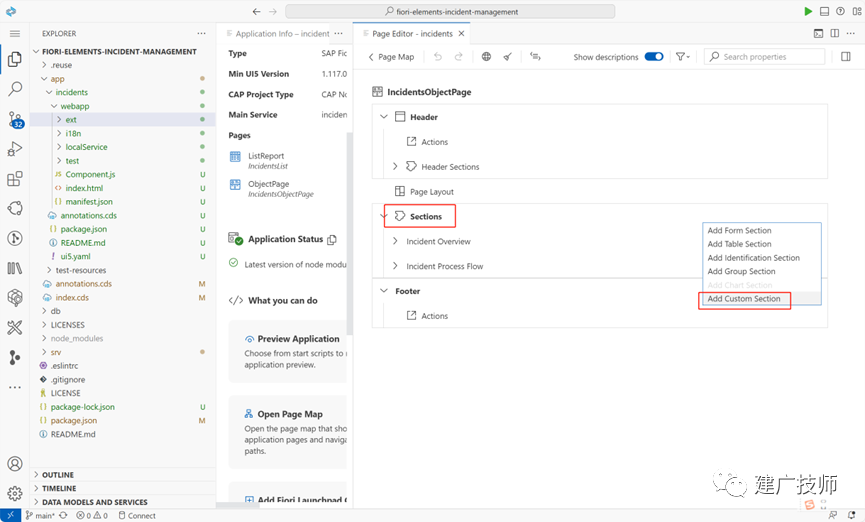Open Run and Debug view

[x=15, y=149]
